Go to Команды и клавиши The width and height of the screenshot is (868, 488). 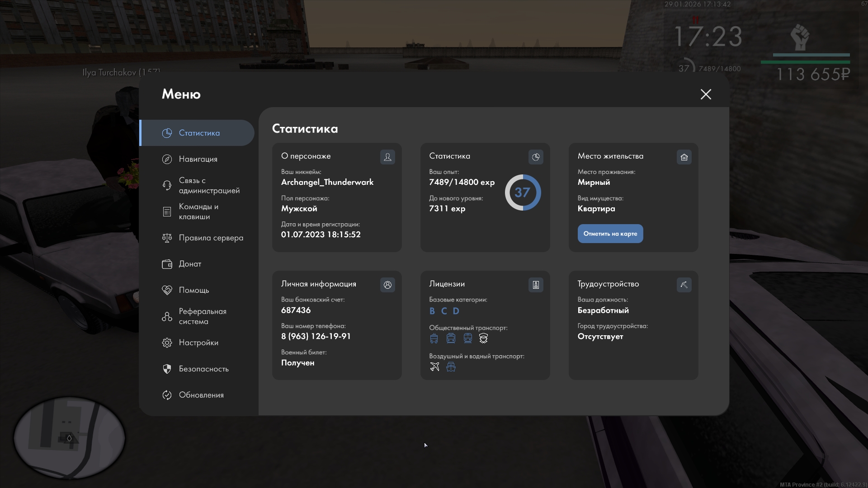pyautogui.click(x=198, y=211)
